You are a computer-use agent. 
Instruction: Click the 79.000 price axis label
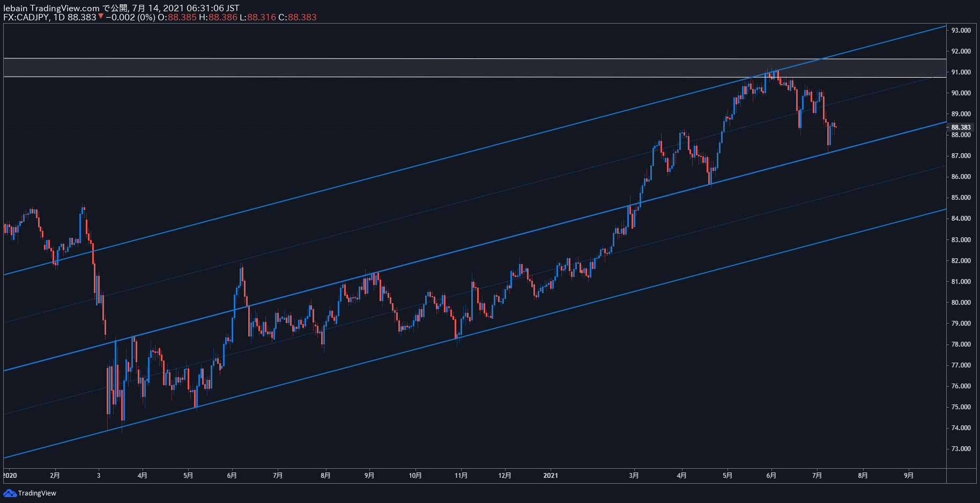point(961,324)
